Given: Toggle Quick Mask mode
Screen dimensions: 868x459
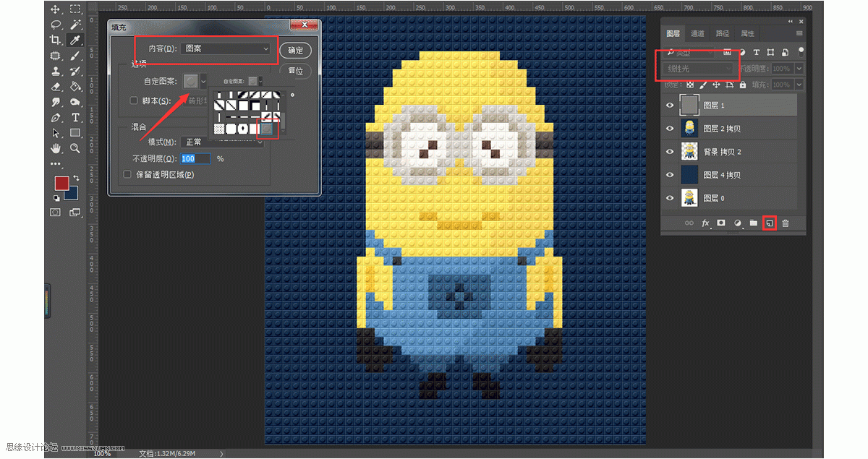Looking at the screenshot, I should point(56,213).
